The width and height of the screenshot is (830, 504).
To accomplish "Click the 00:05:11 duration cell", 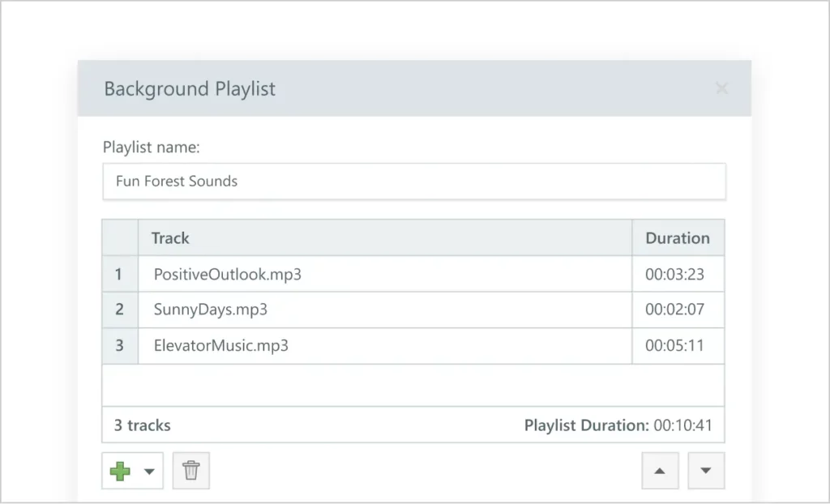I will coord(674,345).
